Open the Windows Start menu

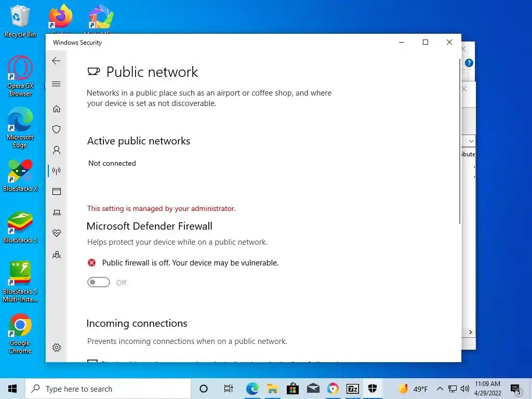point(12,389)
